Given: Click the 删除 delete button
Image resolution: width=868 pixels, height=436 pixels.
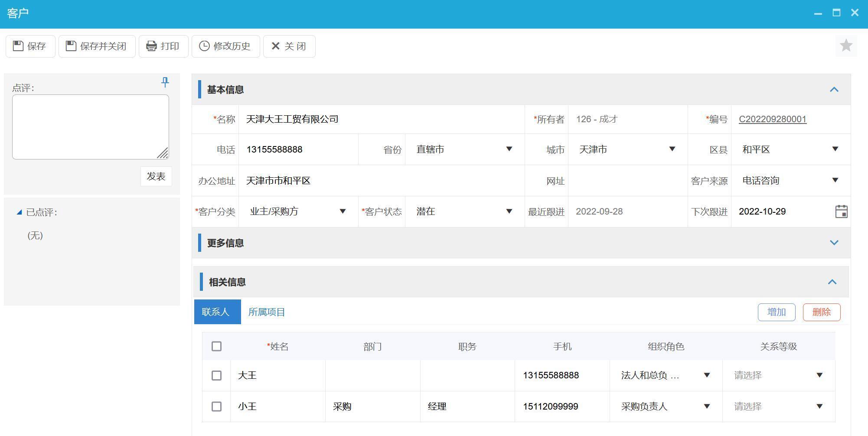Looking at the screenshot, I should 821,312.
